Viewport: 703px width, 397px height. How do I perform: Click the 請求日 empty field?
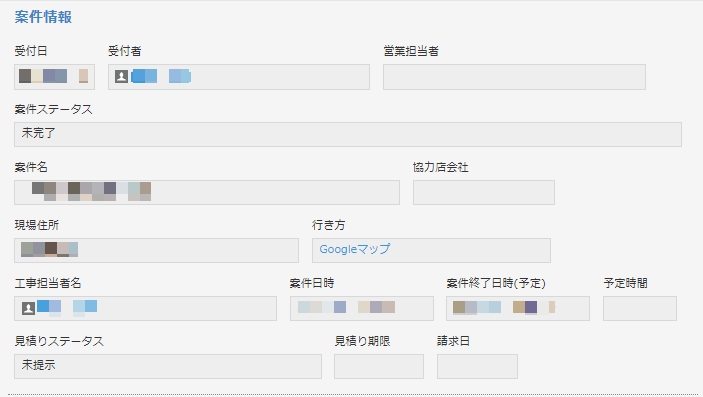coord(477,366)
